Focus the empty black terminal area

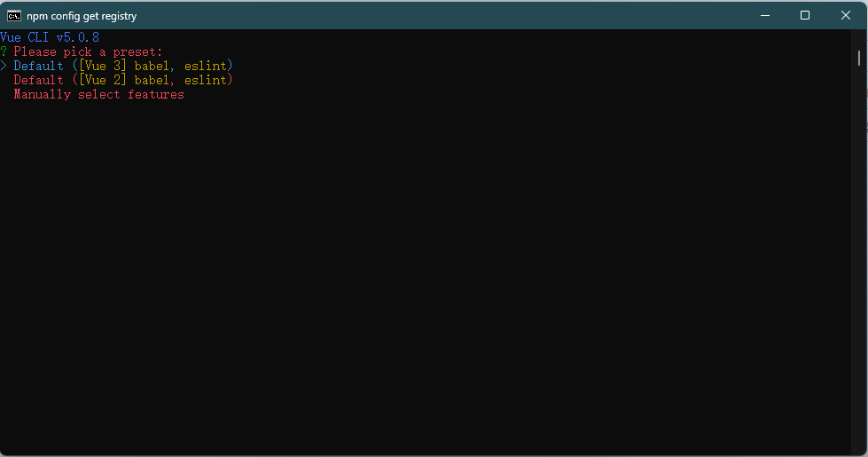point(426,277)
